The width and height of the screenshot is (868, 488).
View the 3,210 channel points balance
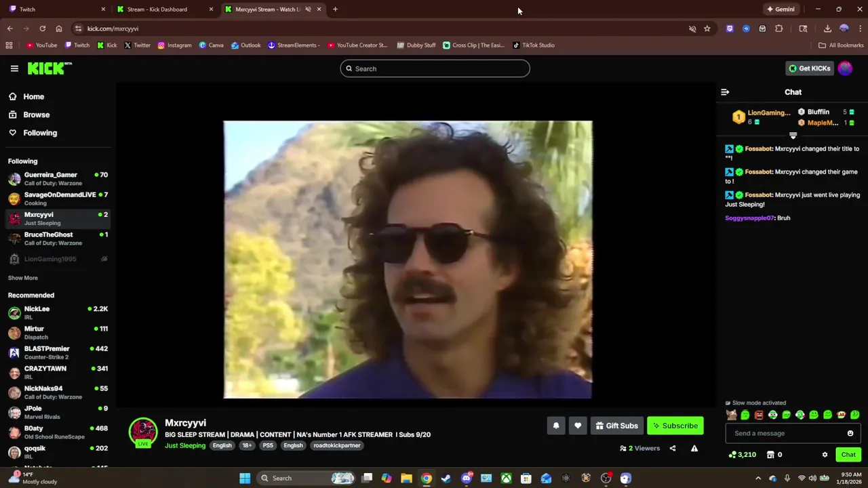coord(743,455)
